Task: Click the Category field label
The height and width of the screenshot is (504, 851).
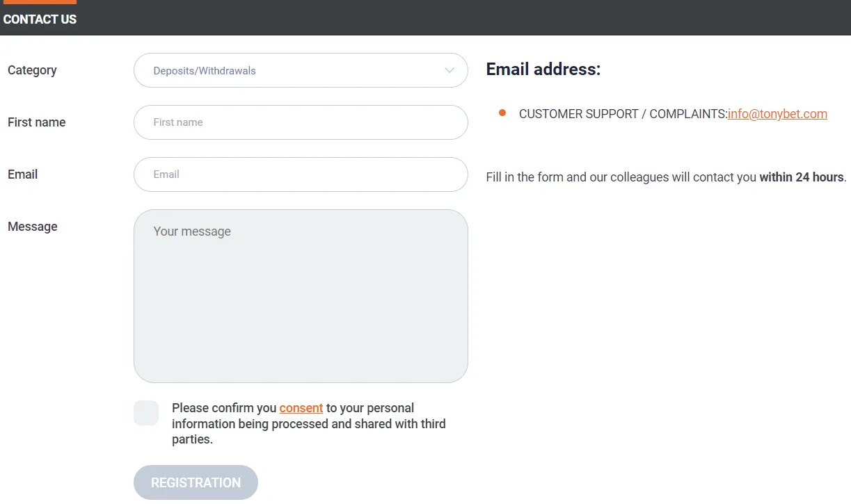Action: [32, 70]
